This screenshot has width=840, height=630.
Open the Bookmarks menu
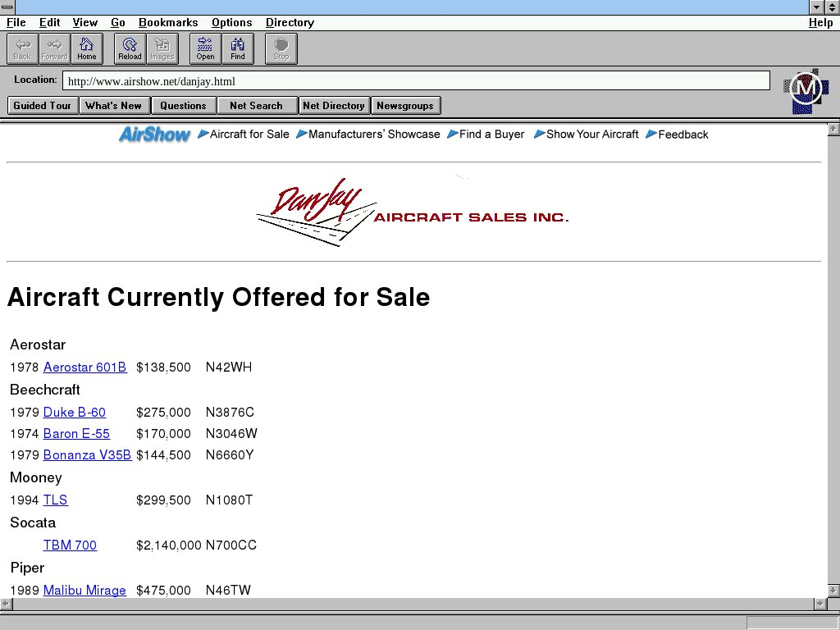(x=168, y=23)
